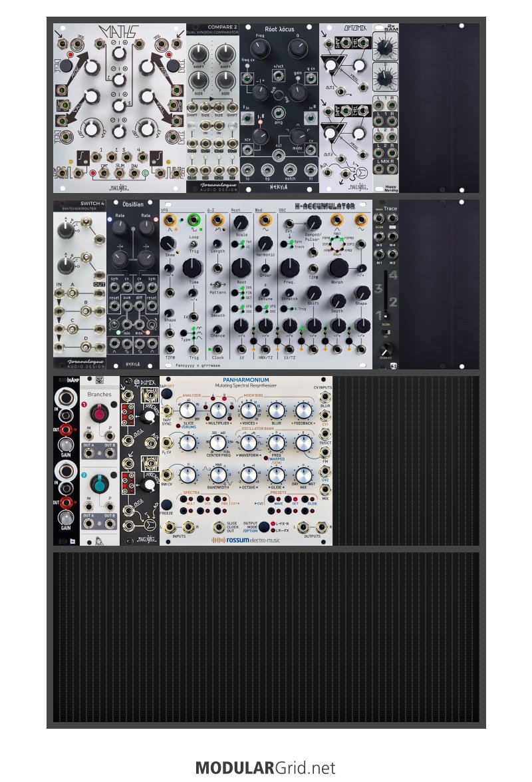Click the MULTIPLIER knob on Panharmonium
Screen dimensions: 532x782
pos(217,411)
